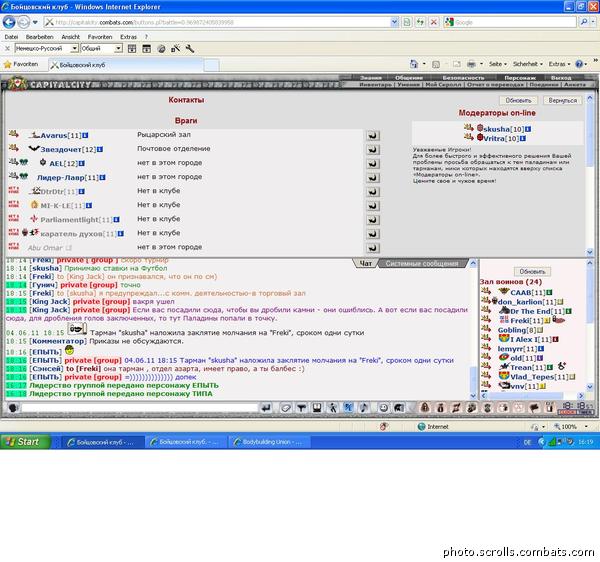Click the arrow button in Abu Omar row

(373, 248)
